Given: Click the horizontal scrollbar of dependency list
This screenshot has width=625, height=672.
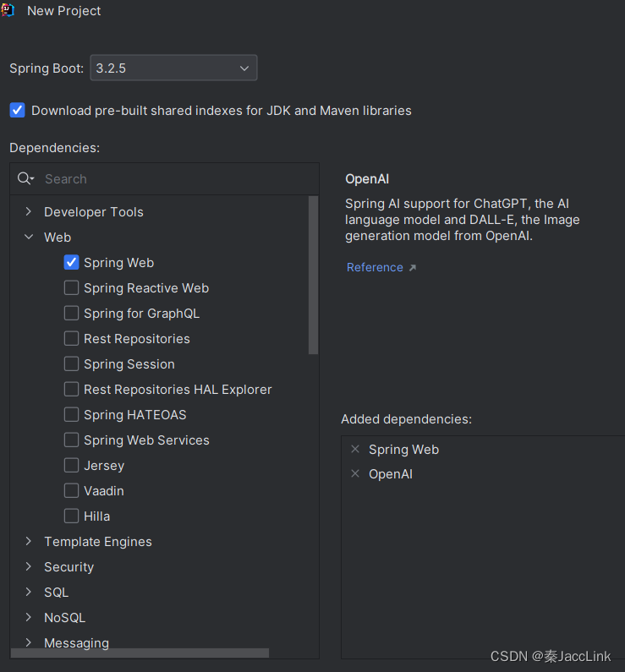Looking at the screenshot, I should (140, 653).
